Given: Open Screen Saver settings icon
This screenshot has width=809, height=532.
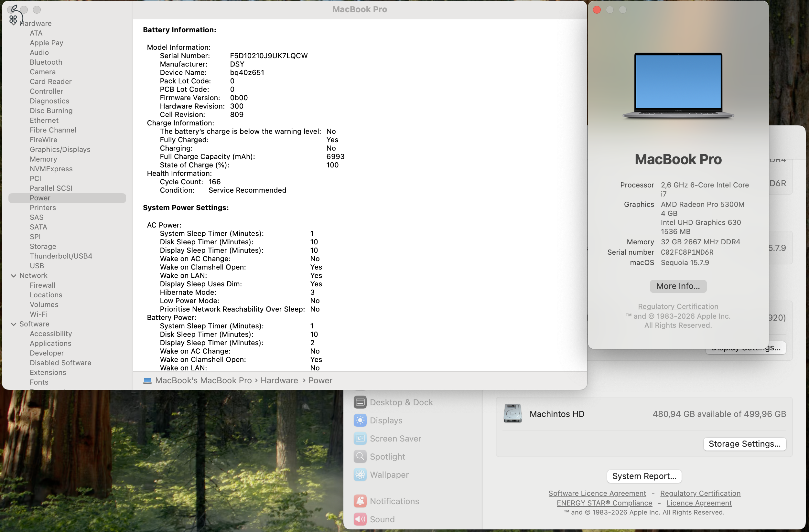Looking at the screenshot, I should pos(360,439).
